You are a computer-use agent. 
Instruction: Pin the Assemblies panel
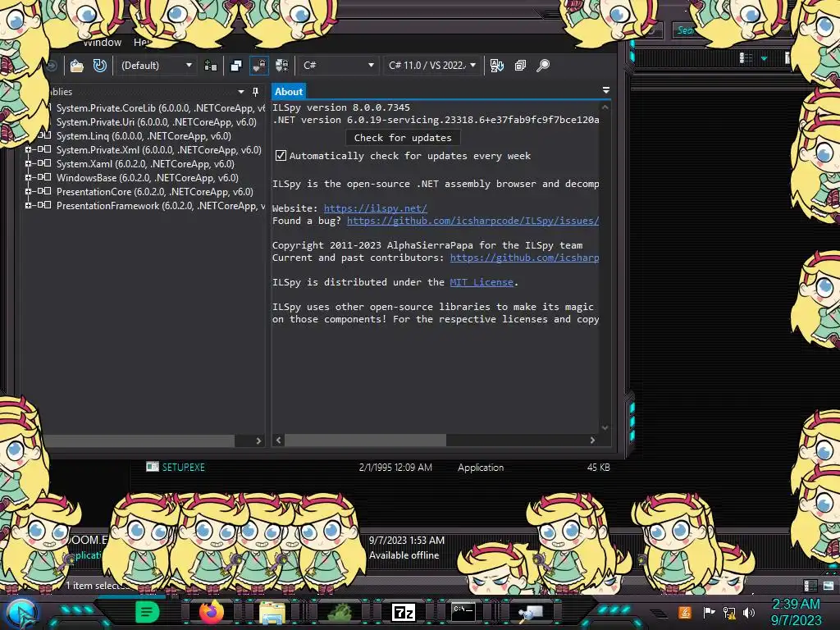[256, 92]
